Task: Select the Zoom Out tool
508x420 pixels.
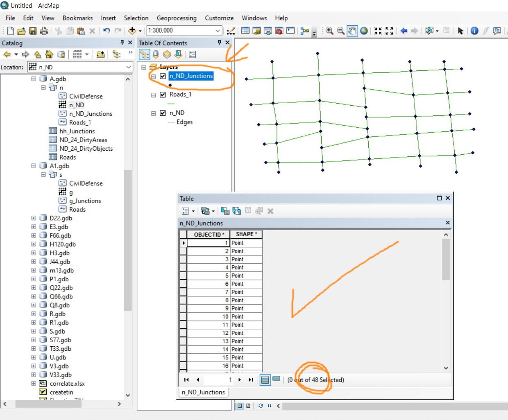Action: [x=341, y=31]
